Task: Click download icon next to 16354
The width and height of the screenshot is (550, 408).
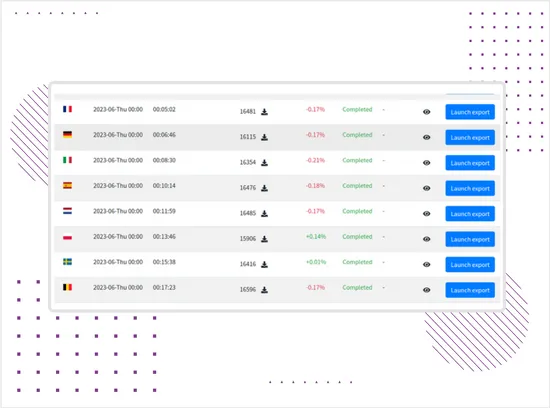Action: coord(264,163)
